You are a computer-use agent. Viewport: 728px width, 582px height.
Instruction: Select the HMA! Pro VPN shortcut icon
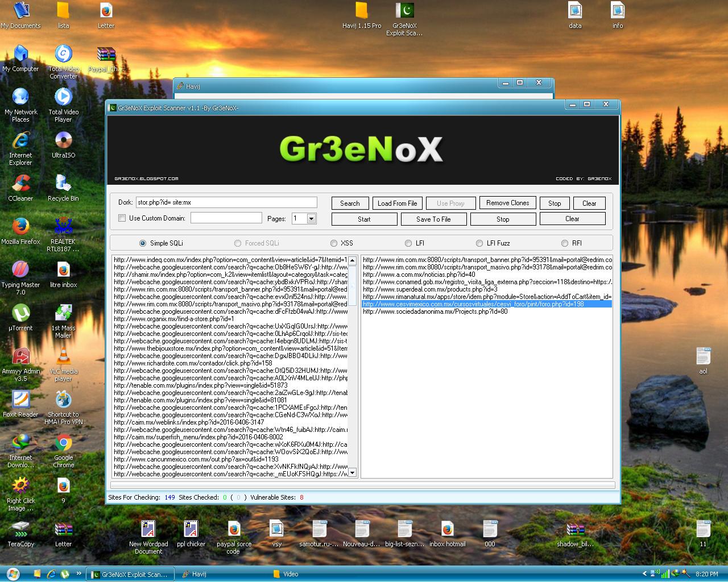pos(63,408)
